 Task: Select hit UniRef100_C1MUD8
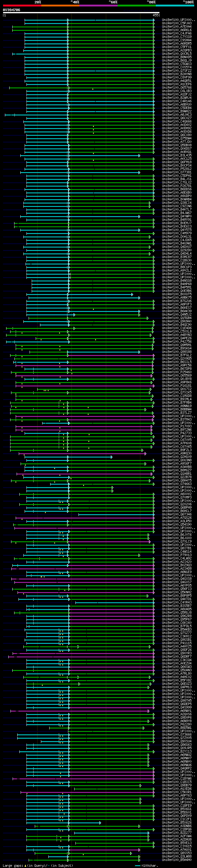pos(177,396)
